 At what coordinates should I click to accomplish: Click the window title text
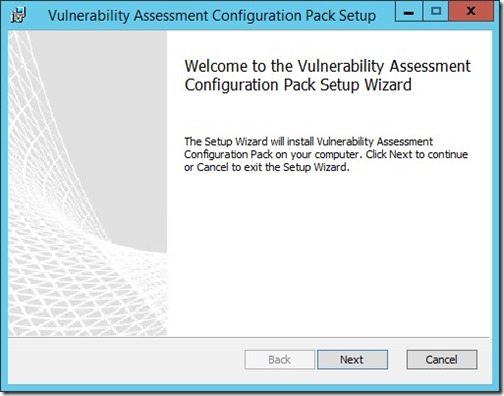[x=212, y=16]
